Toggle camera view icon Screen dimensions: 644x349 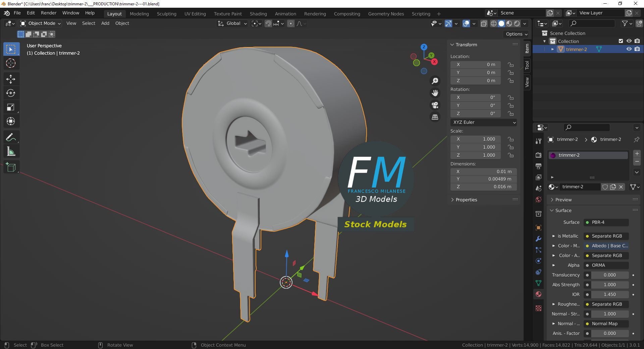(435, 105)
